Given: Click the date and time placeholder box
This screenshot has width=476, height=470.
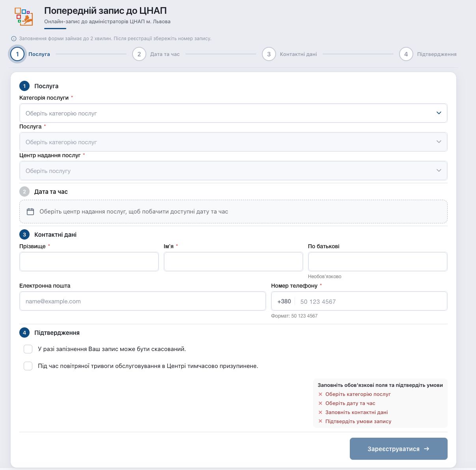Looking at the screenshot, I should coord(233,212).
